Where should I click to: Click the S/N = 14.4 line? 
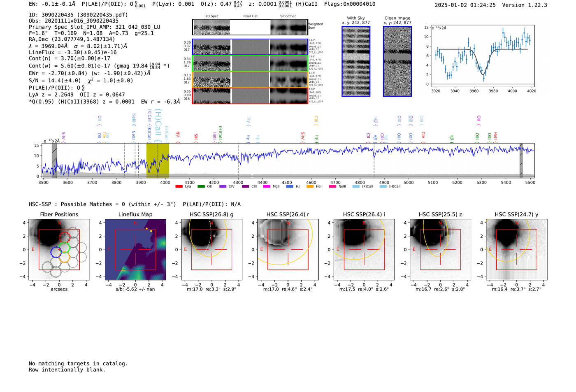[81, 81]
